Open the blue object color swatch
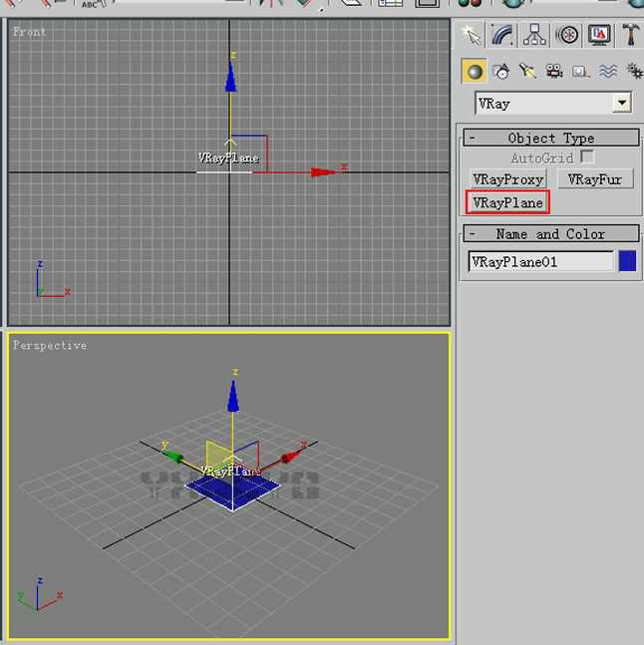644x645 pixels. coord(627,261)
